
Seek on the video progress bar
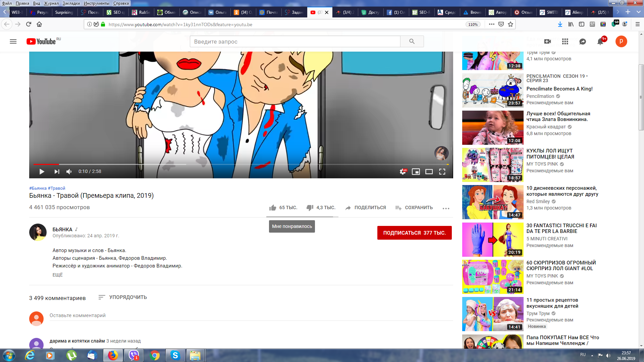241,164
